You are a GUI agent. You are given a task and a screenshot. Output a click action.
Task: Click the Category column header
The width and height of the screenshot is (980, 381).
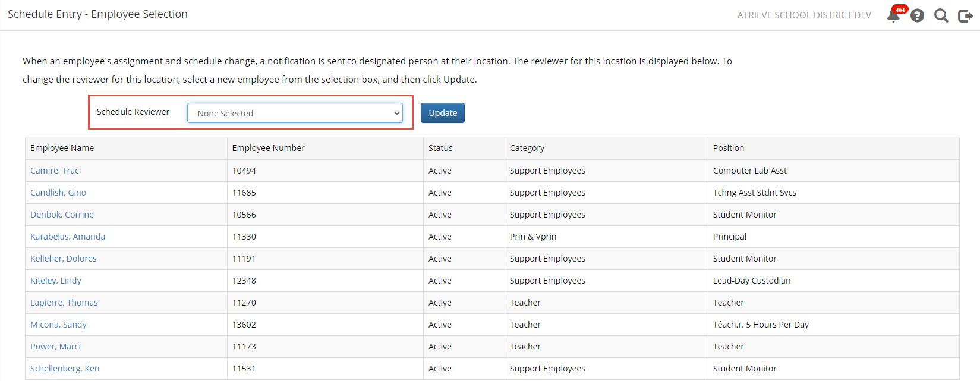(527, 148)
